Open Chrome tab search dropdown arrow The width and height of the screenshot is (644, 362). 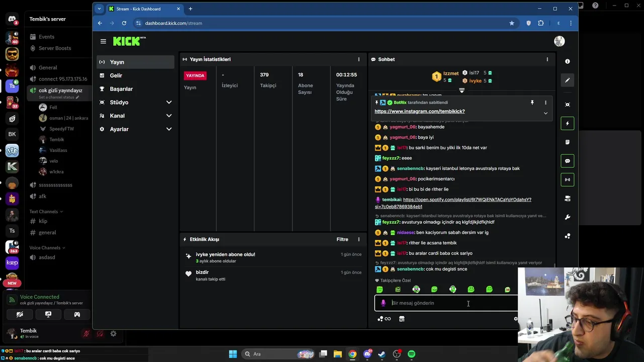[x=100, y=9]
